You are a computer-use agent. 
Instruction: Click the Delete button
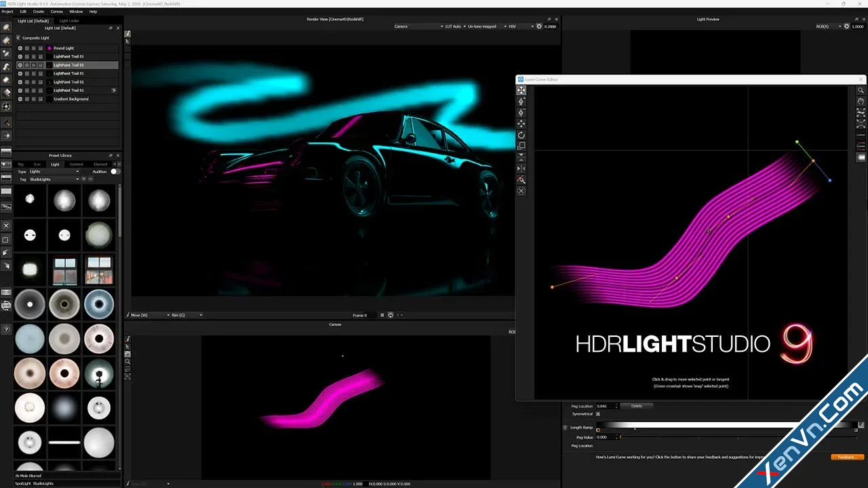tap(637, 406)
